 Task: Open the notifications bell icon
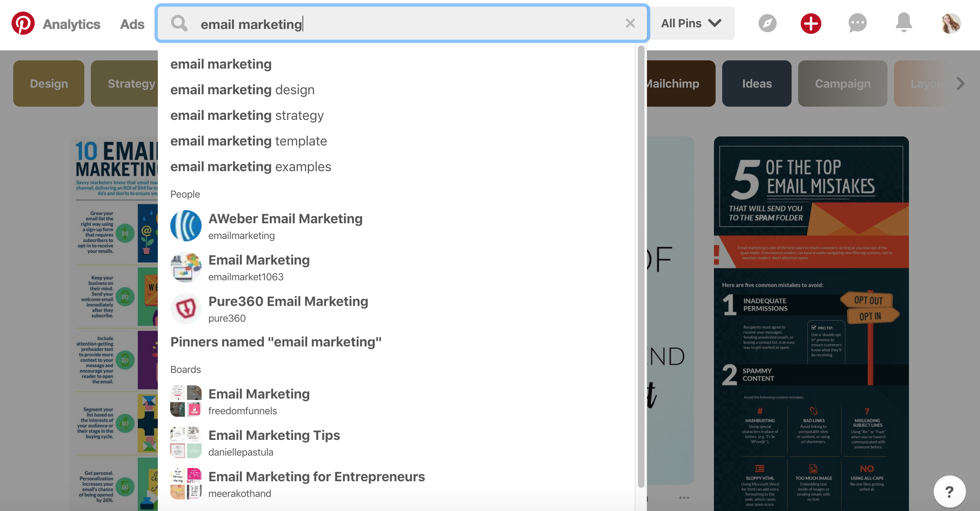click(x=904, y=23)
